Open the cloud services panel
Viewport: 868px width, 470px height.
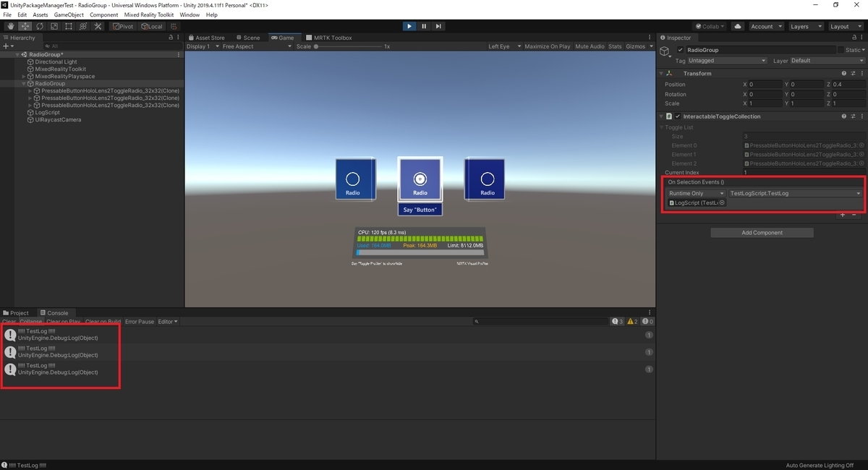(737, 27)
